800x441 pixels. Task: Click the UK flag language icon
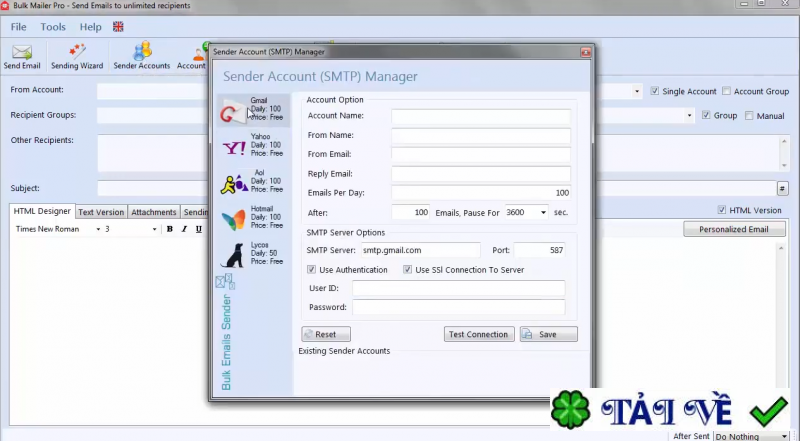click(x=118, y=27)
